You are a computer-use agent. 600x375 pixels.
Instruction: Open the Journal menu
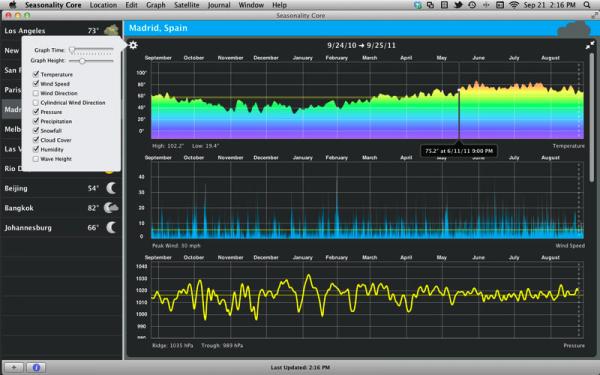pos(219,5)
